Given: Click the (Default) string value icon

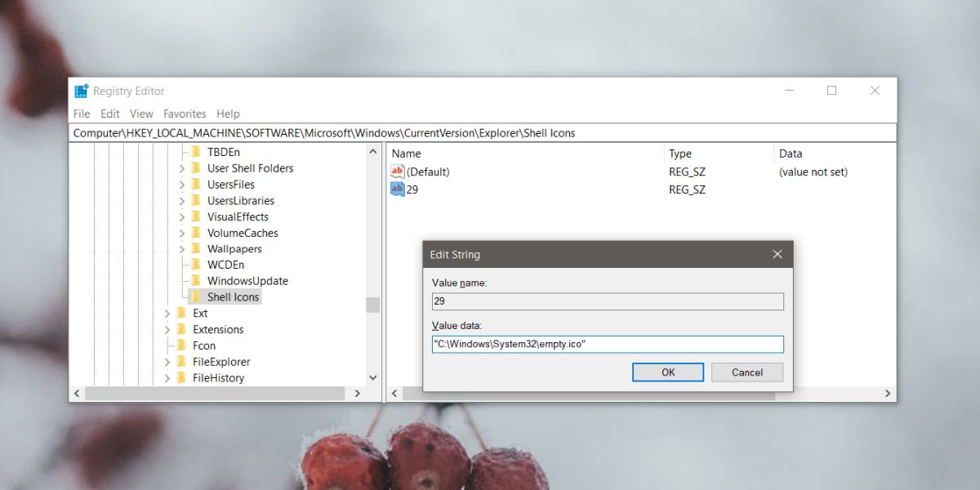Looking at the screenshot, I should pos(398,171).
